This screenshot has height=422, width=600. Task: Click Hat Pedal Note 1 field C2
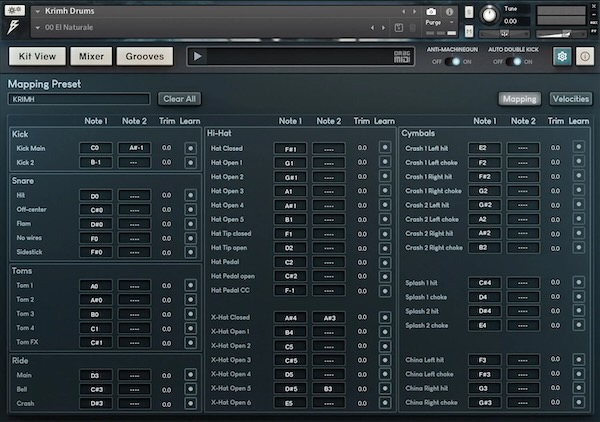tap(290, 262)
